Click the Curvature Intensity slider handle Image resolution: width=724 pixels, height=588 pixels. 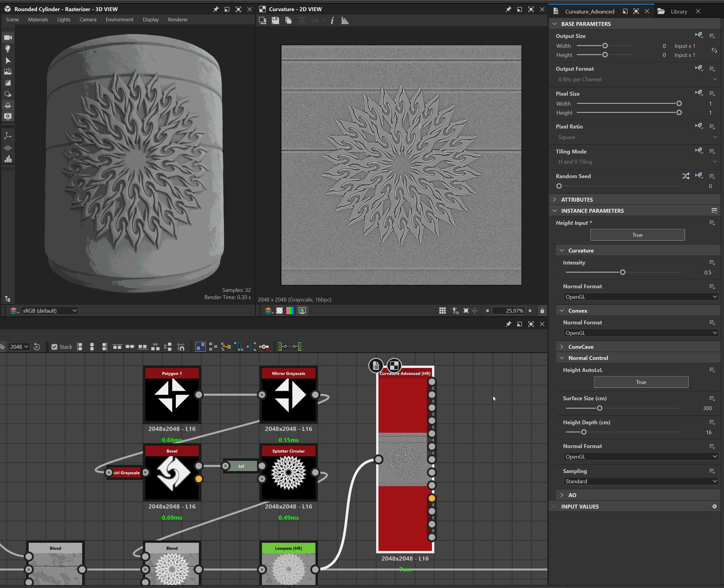[x=622, y=272]
